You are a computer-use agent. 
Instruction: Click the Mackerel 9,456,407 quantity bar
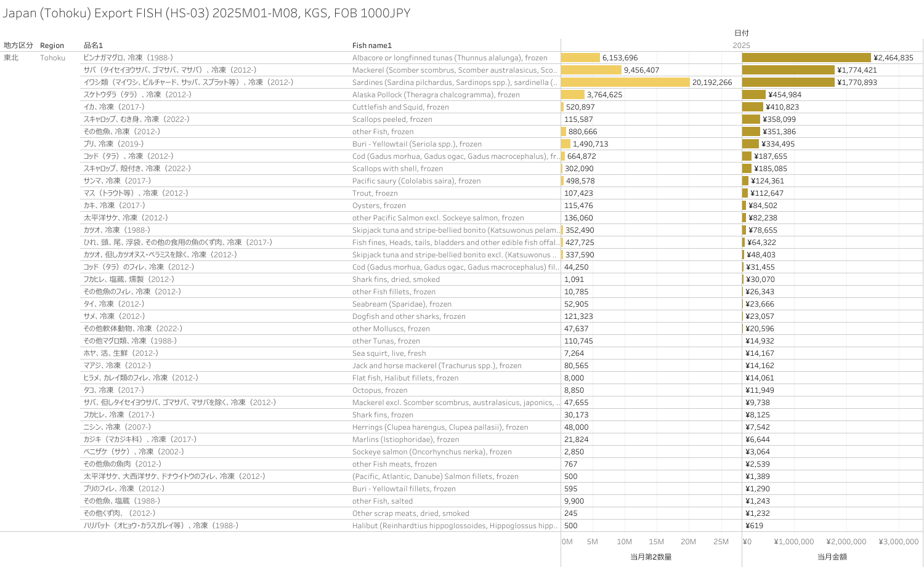[591, 70]
